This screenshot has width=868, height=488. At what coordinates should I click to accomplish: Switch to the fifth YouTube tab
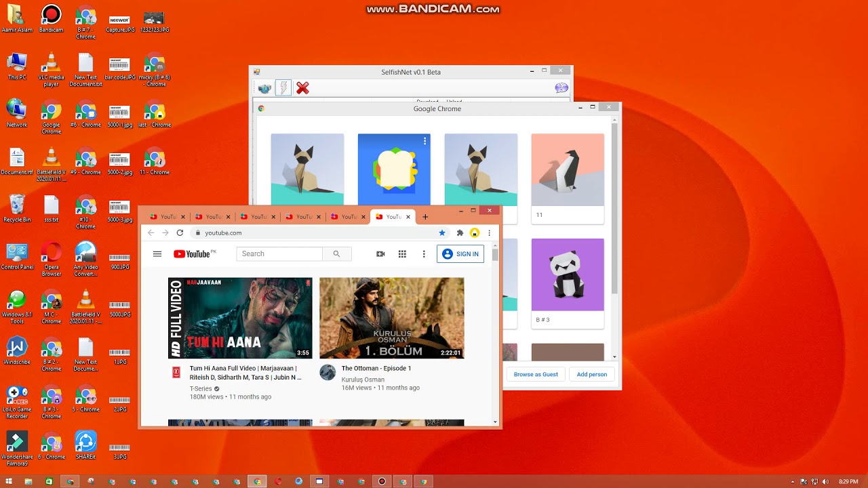click(x=348, y=217)
